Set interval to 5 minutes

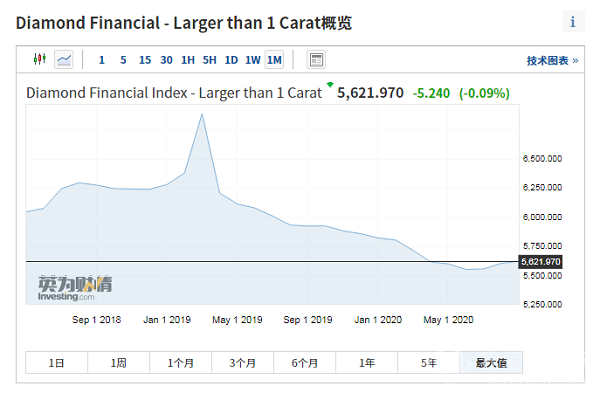coord(123,60)
